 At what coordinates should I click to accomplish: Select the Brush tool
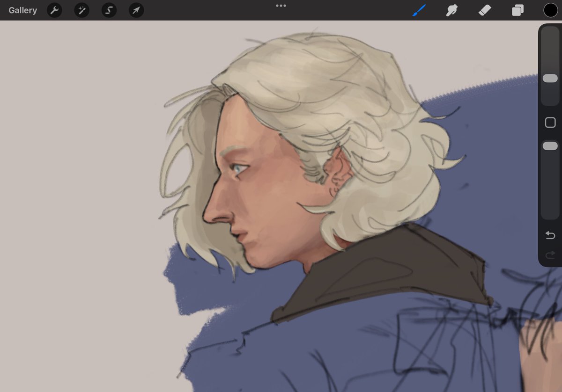coord(419,10)
